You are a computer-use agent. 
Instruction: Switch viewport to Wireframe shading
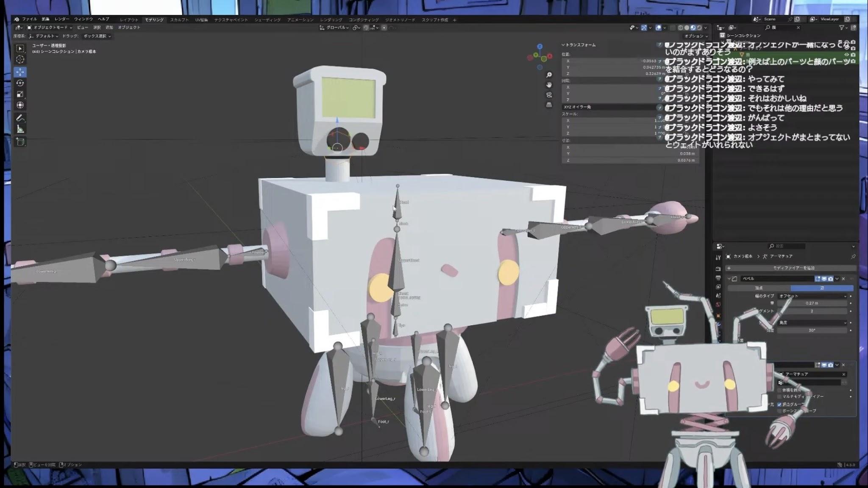point(680,28)
